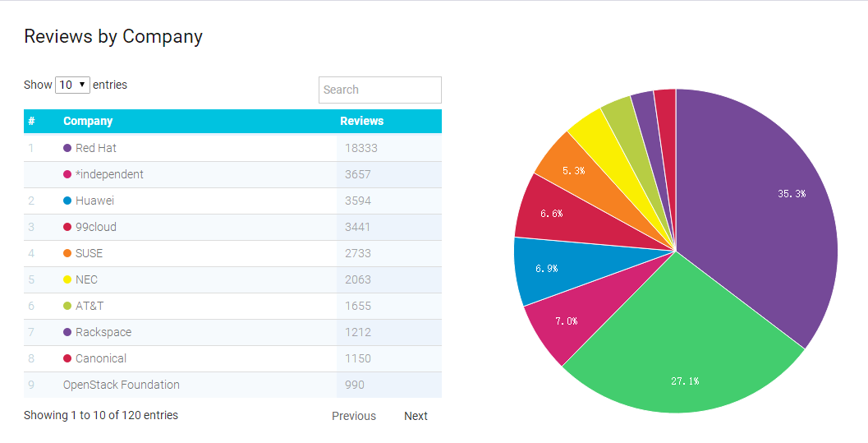This screenshot has height=443, width=868.
Task: Select the Red Hat company name
Action: click(x=96, y=148)
